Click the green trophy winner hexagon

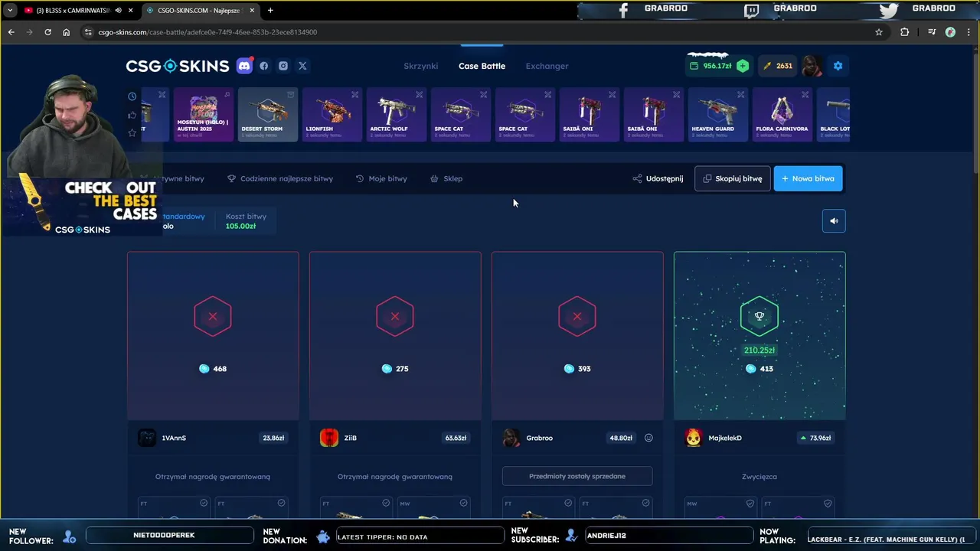(x=759, y=316)
